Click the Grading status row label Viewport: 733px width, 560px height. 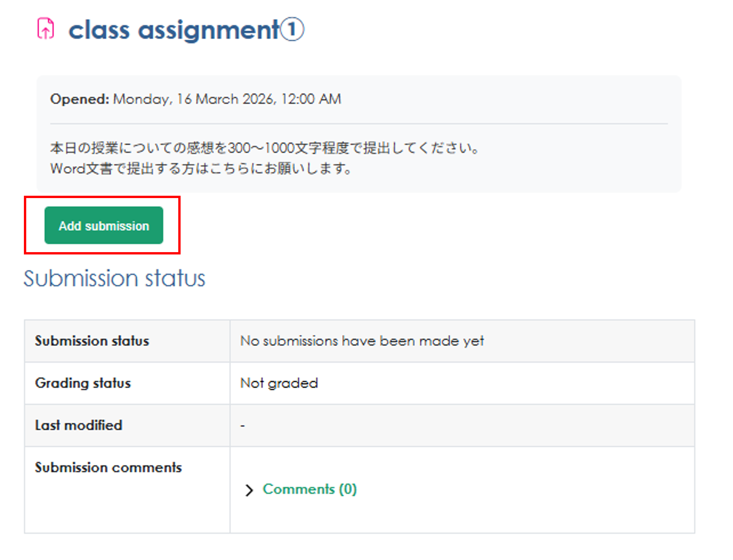pyautogui.click(x=83, y=383)
